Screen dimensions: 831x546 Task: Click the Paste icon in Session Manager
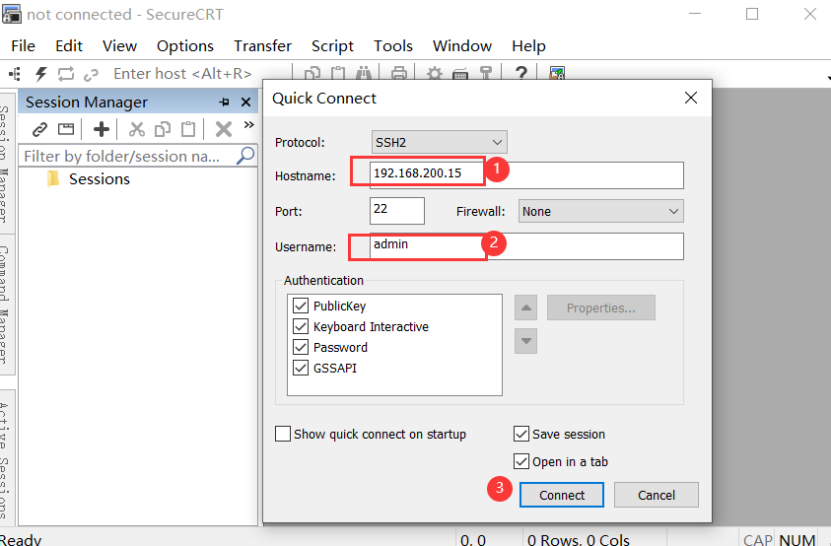(188, 129)
